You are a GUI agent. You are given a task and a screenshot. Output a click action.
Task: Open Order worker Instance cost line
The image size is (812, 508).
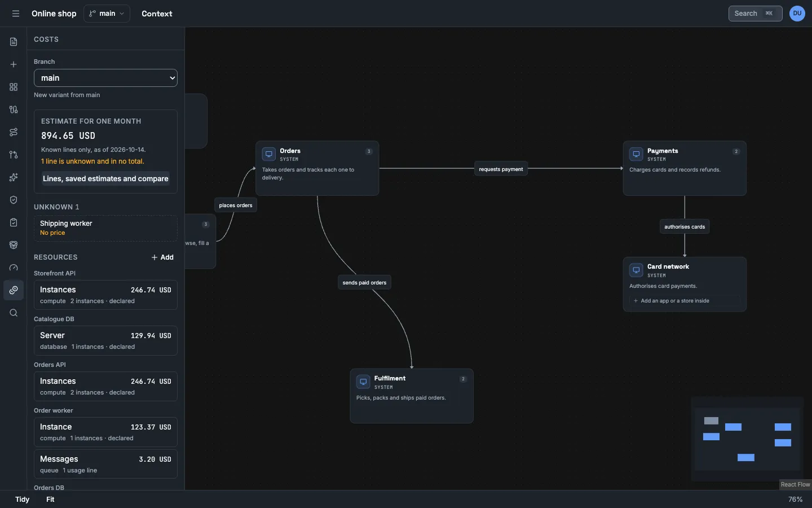click(105, 432)
